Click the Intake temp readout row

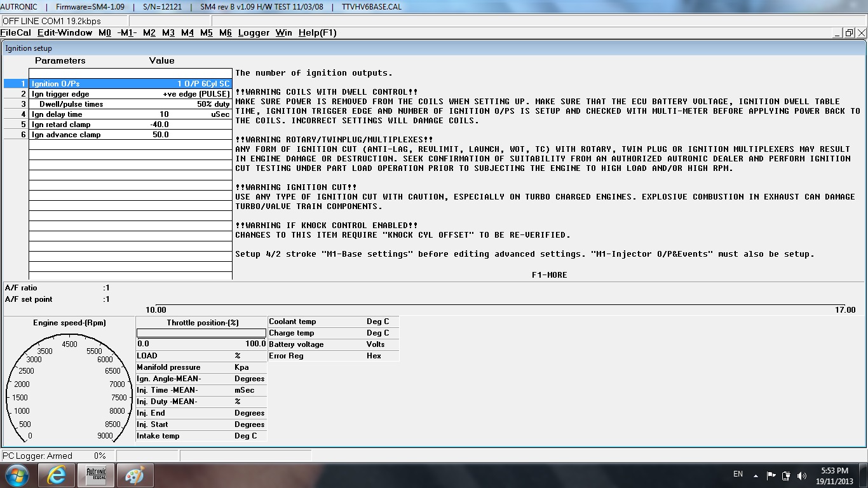tap(201, 436)
